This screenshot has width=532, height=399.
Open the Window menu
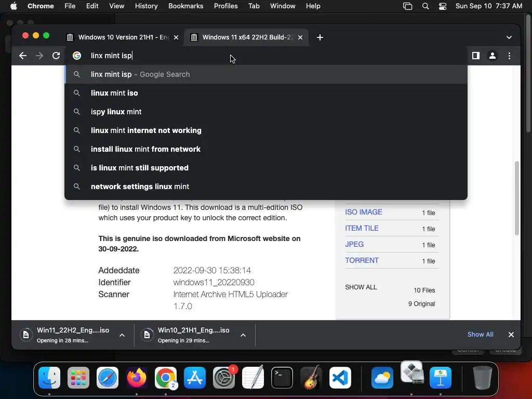(x=283, y=6)
